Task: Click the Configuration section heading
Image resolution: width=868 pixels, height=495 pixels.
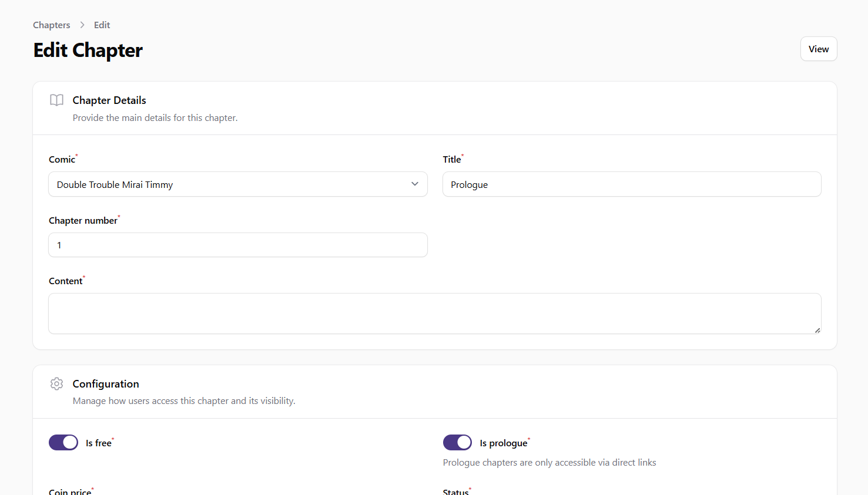Action: (x=106, y=384)
